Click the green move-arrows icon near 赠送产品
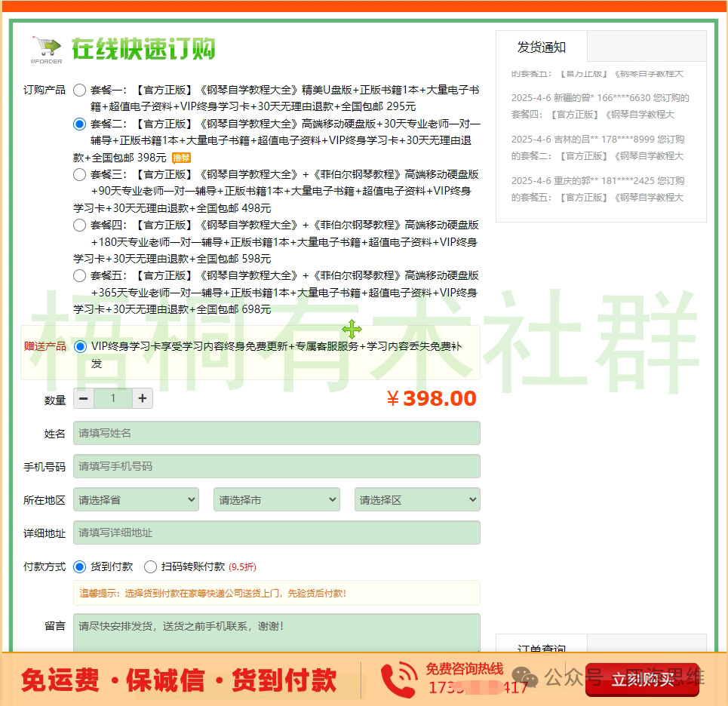The width and height of the screenshot is (728, 706). (352, 329)
